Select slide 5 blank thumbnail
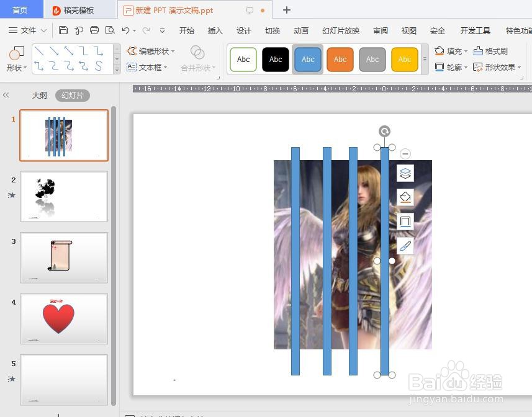This screenshot has height=417, width=532. tap(64, 380)
